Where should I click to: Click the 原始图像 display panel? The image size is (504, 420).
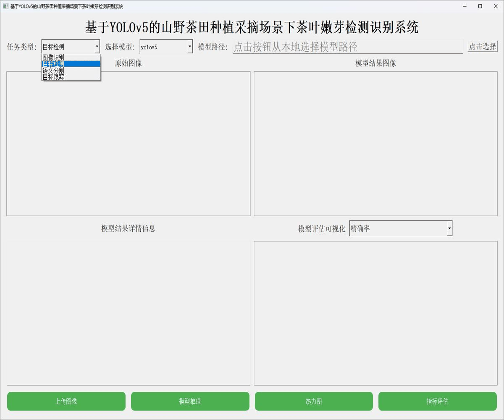[129, 144]
